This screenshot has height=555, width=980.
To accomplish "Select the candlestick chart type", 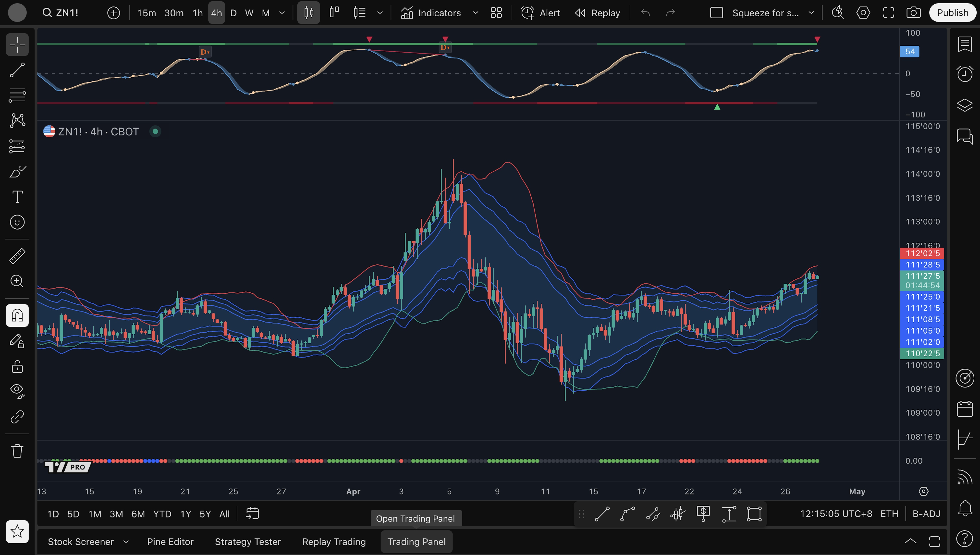I will coord(309,13).
